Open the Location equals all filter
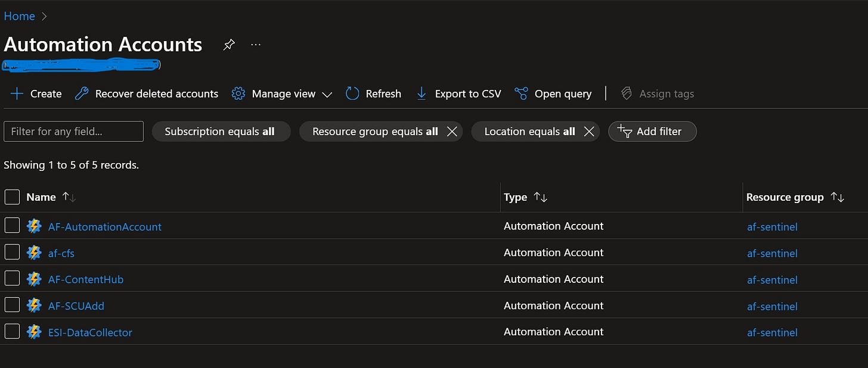This screenshot has height=368, width=868. [x=529, y=132]
